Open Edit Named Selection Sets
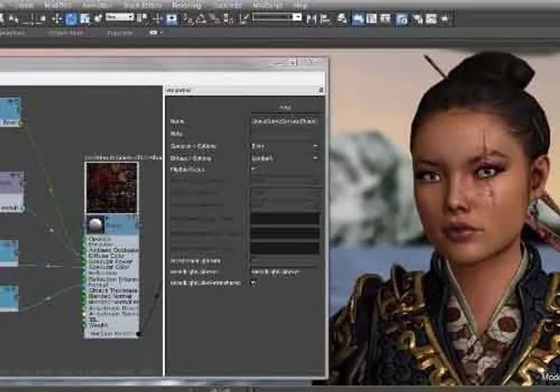Viewport: 560px width, 392px height. click(x=244, y=19)
